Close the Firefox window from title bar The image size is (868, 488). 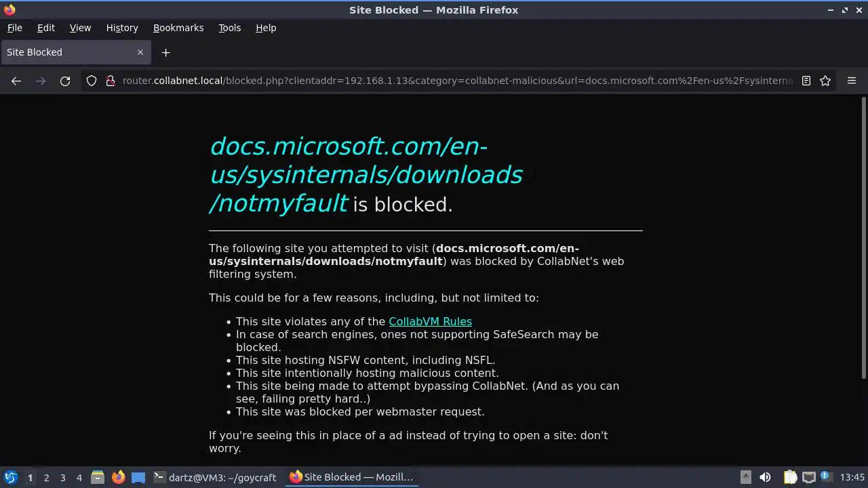coord(859,10)
